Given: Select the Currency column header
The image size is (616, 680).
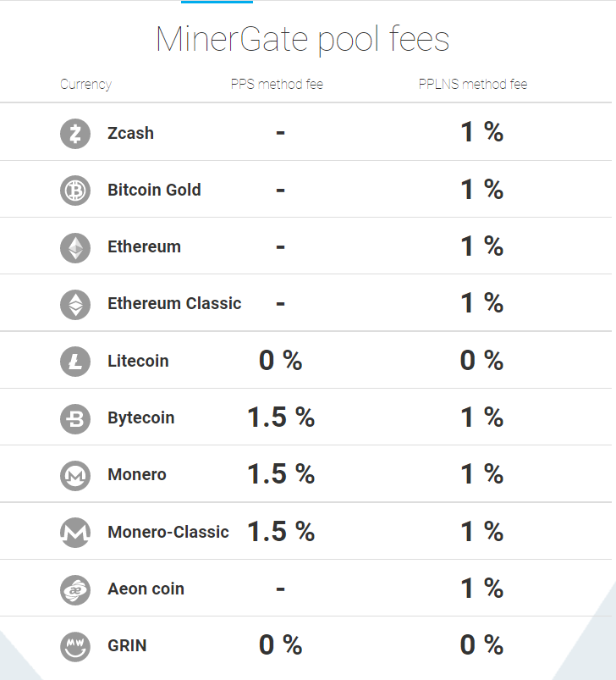Looking at the screenshot, I should point(85,84).
